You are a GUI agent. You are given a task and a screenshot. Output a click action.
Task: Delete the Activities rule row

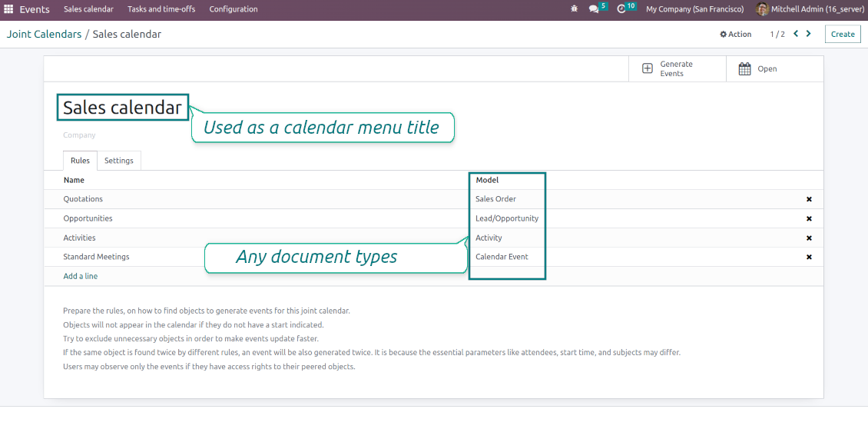click(809, 238)
